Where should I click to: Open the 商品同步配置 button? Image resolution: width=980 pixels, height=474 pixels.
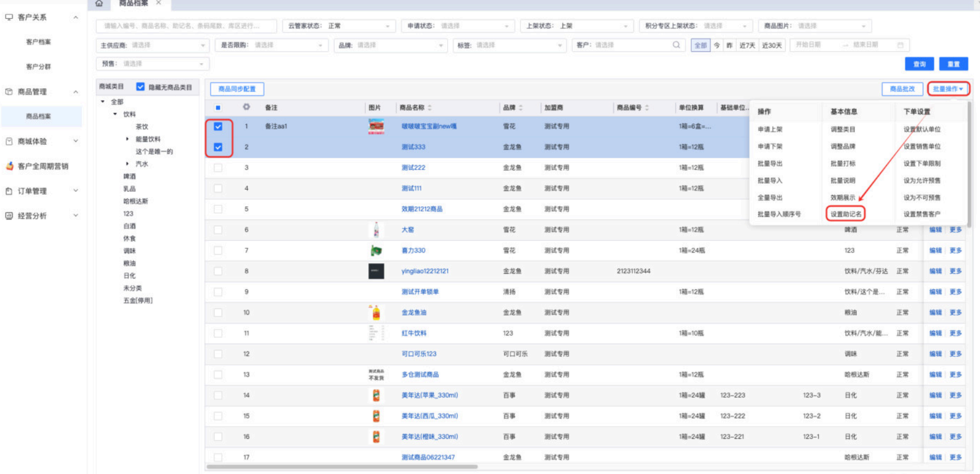pos(237,89)
